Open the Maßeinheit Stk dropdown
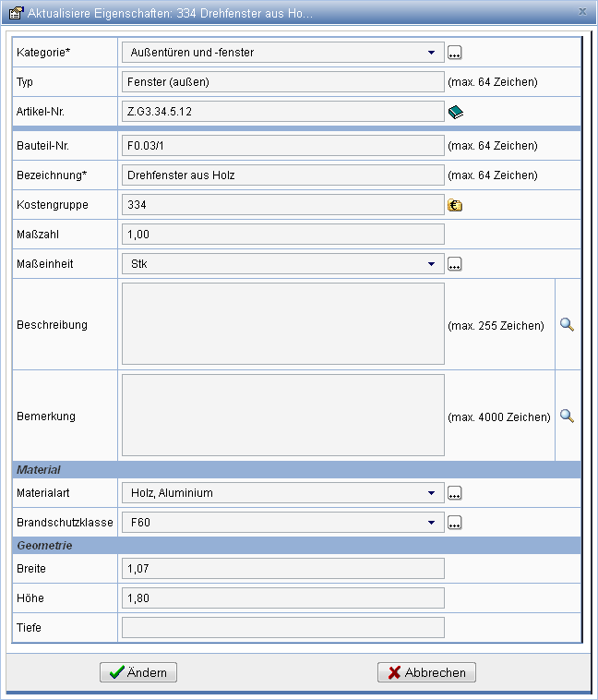This screenshot has width=598, height=700. (431, 264)
